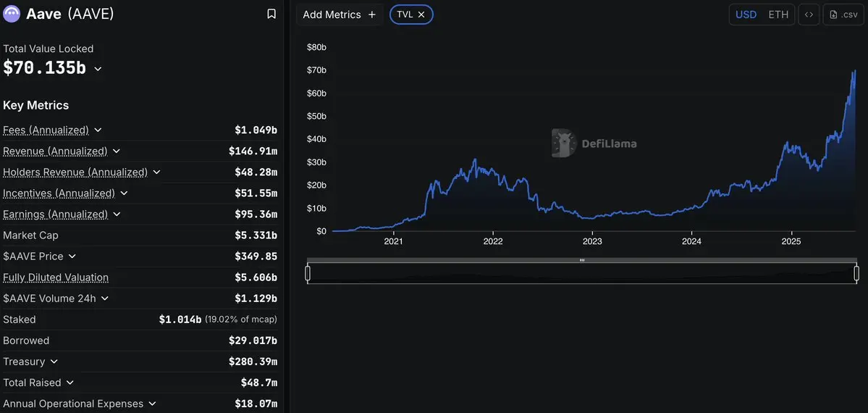Download chart data as .csv
The height and width of the screenshot is (413, 868).
click(x=843, y=15)
